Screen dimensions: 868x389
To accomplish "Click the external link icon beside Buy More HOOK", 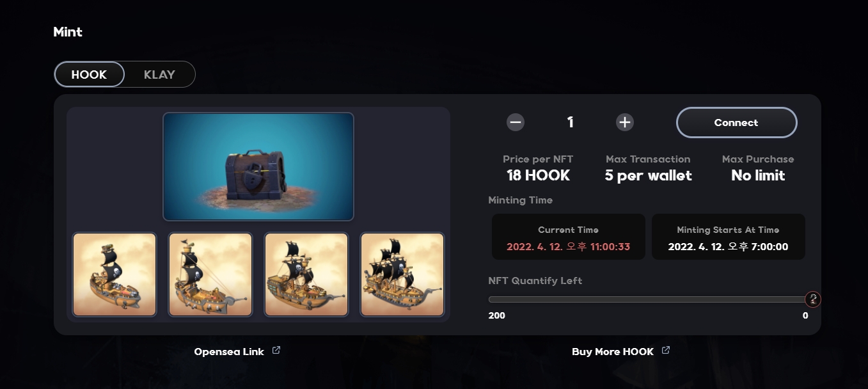I will click(666, 351).
